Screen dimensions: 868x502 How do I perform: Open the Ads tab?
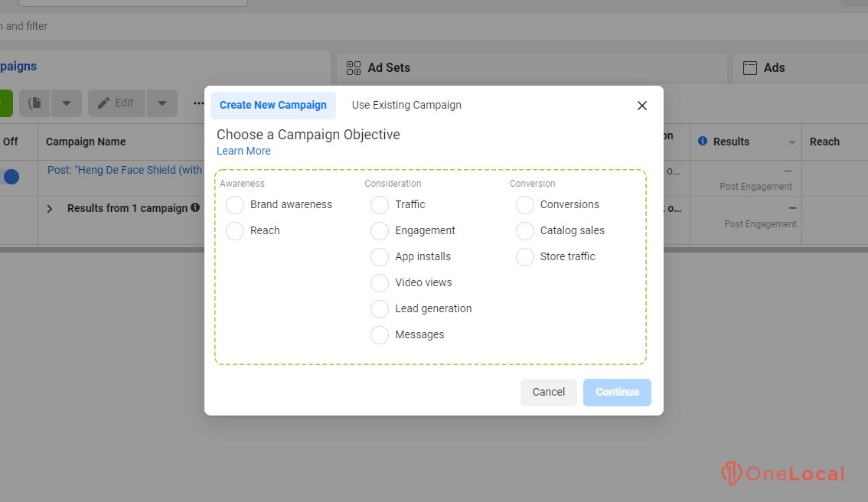[x=774, y=67]
